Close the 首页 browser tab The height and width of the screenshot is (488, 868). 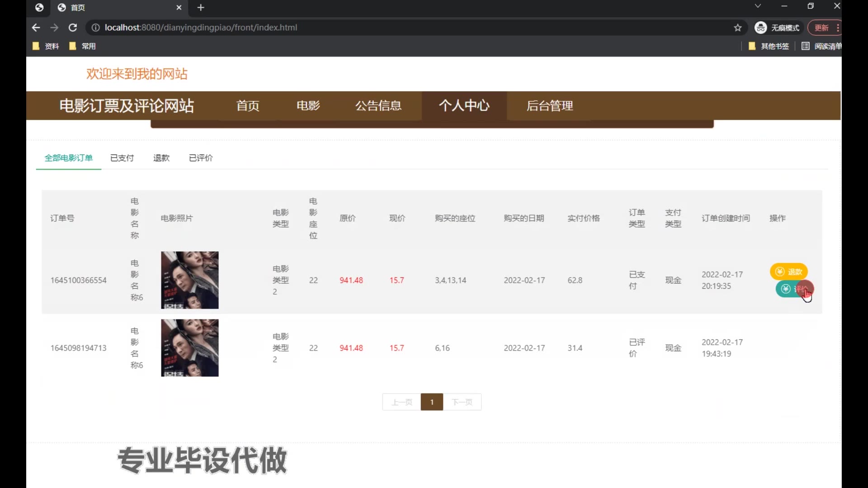click(179, 8)
